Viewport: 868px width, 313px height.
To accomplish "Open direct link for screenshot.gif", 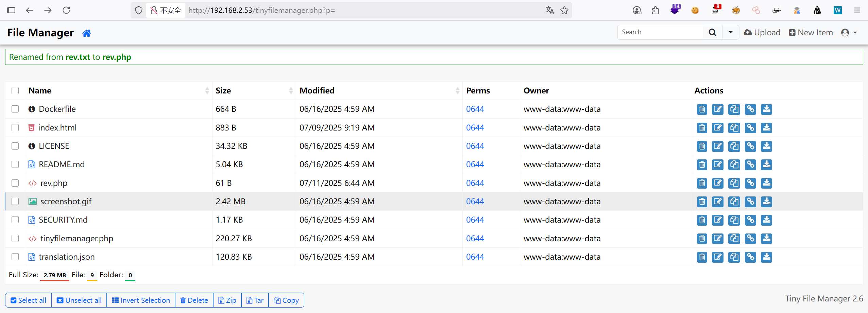I will 750,202.
